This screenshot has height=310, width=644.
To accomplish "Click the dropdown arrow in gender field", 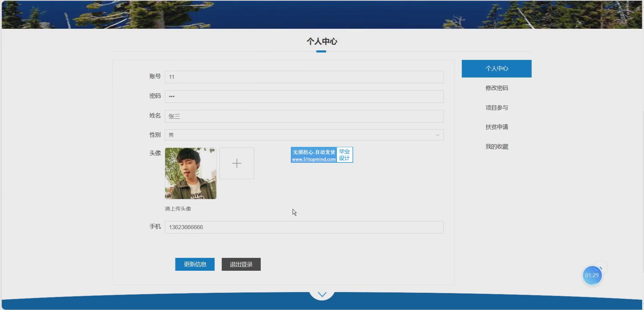I will pyautogui.click(x=437, y=135).
